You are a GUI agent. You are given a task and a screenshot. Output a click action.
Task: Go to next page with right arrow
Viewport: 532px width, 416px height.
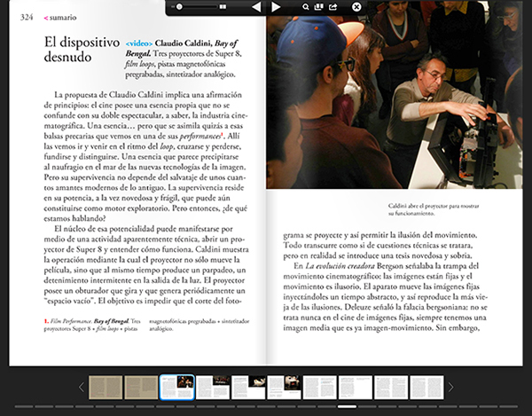(276, 7)
